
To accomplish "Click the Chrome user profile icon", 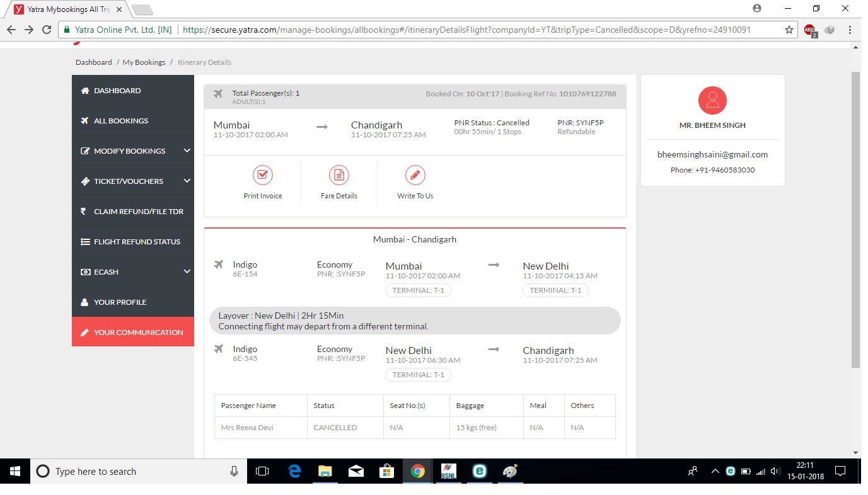I will pyautogui.click(x=757, y=8).
